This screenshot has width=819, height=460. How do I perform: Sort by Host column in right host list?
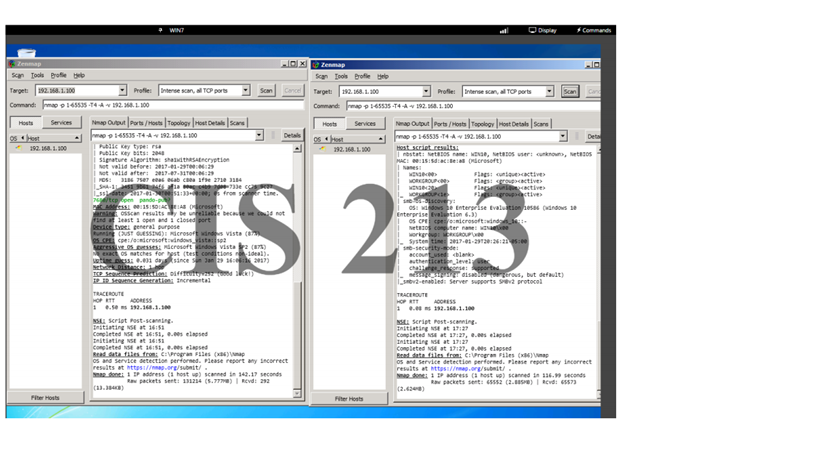[358, 139]
